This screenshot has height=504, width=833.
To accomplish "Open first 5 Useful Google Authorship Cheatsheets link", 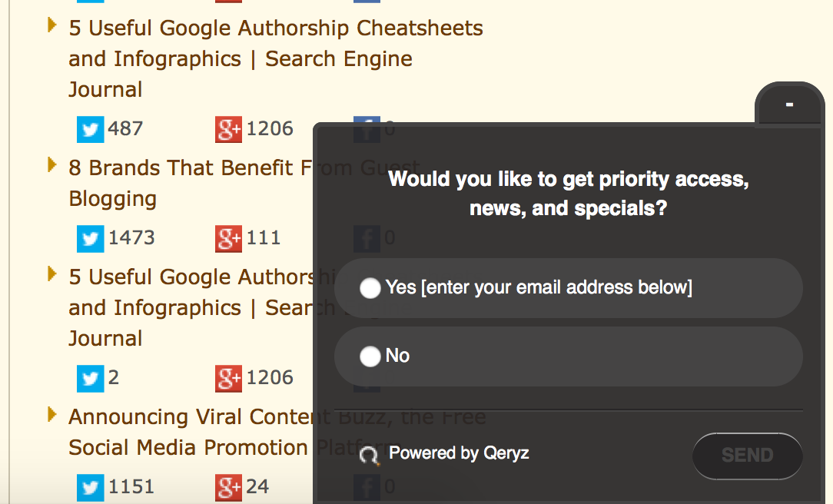I will pos(275,28).
